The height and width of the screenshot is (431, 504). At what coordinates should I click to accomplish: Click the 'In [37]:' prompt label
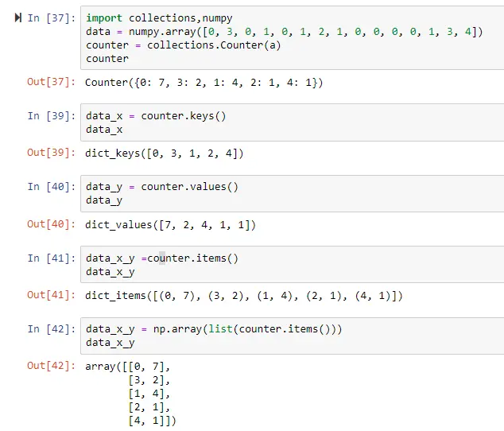[52, 18]
